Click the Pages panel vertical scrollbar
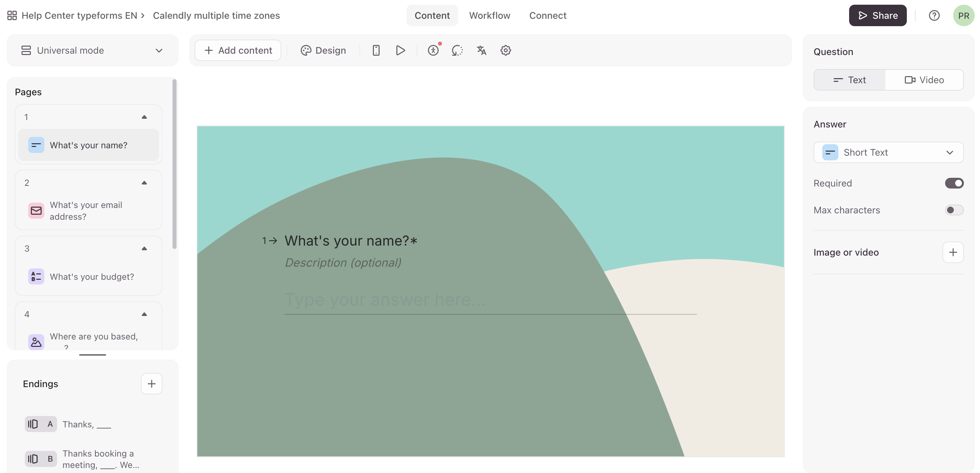 [x=174, y=163]
